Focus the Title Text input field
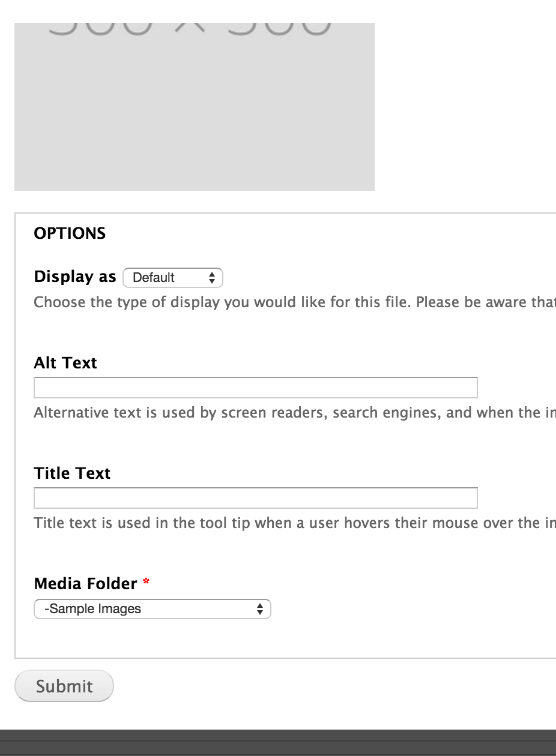 pyautogui.click(x=256, y=498)
